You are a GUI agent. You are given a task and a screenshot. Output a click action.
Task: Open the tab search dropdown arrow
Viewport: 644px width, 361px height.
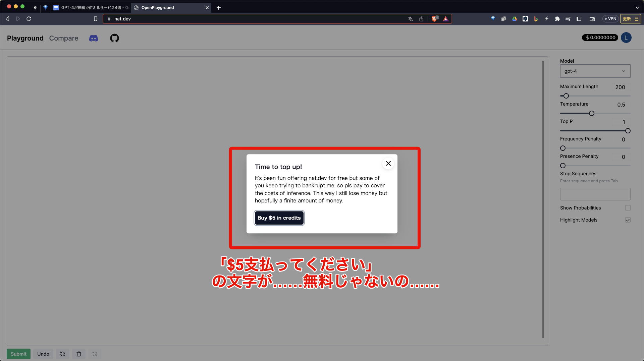coord(637,8)
